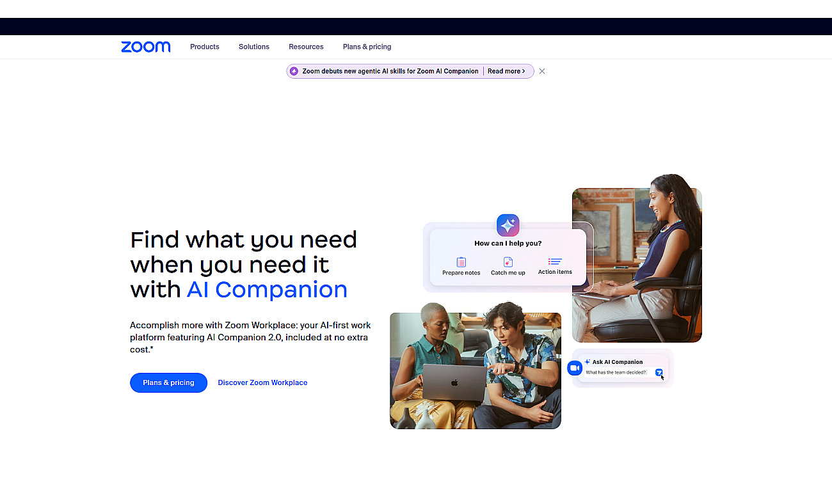Click the AI Companion sparkle icon
Screen dimensions: 832x504
(508, 225)
